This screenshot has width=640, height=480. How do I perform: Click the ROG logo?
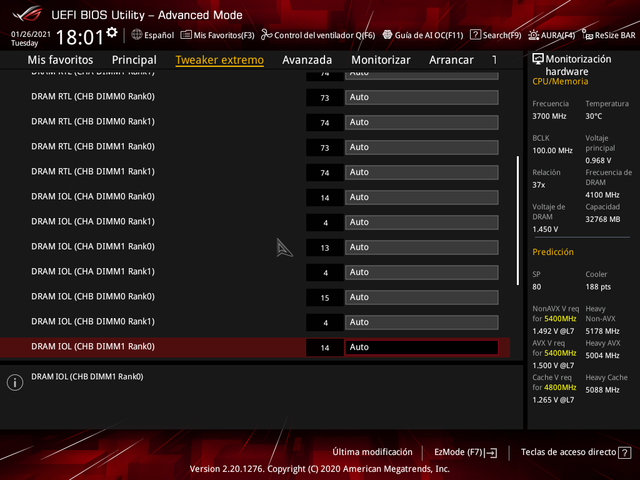point(27,14)
